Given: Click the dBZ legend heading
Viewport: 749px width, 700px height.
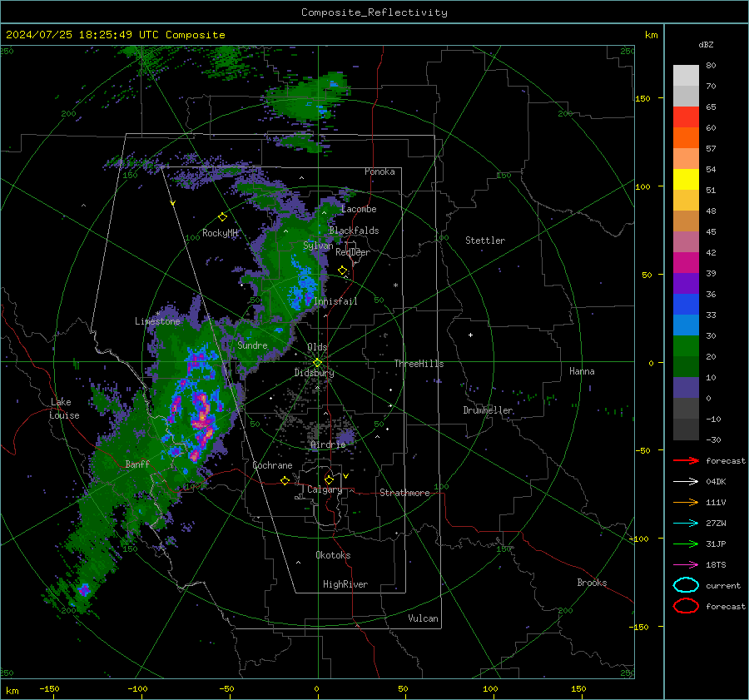Looking at the screenshot, I should point(706,44).
